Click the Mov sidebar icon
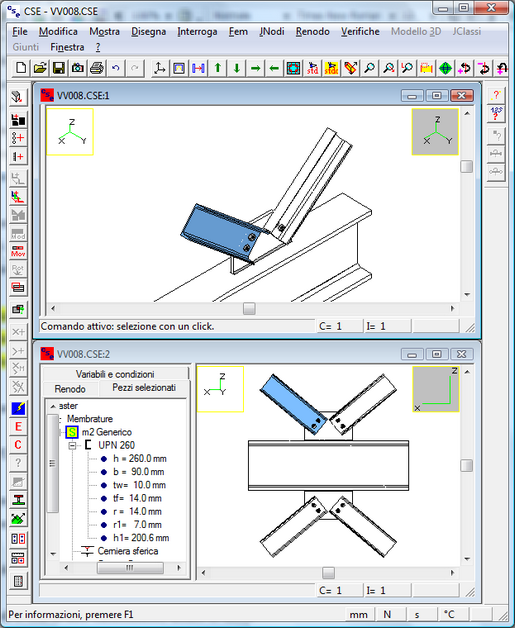Viewport: 515px width, 628px height. coord(18,252)
